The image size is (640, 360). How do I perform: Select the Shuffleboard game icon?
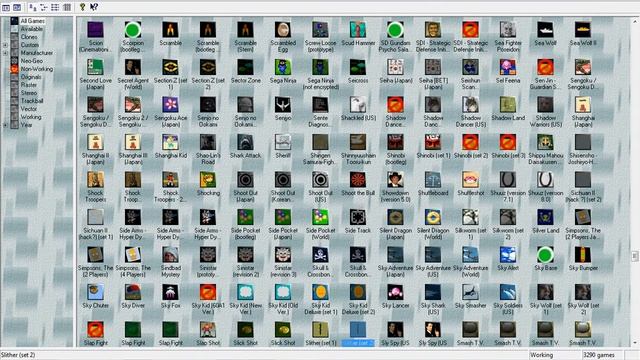pyautogui.click(x=433, y=180)
